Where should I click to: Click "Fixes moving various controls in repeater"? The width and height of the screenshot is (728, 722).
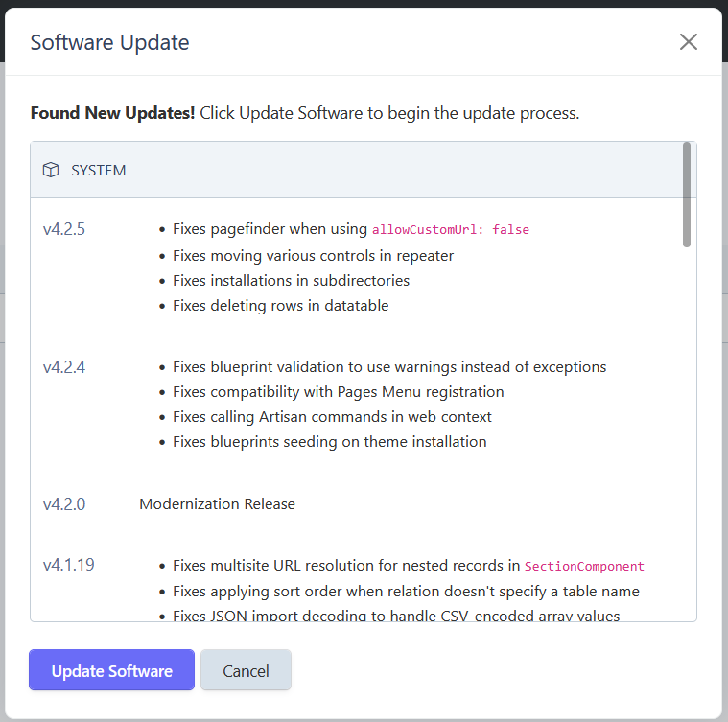tap(313, 256)
